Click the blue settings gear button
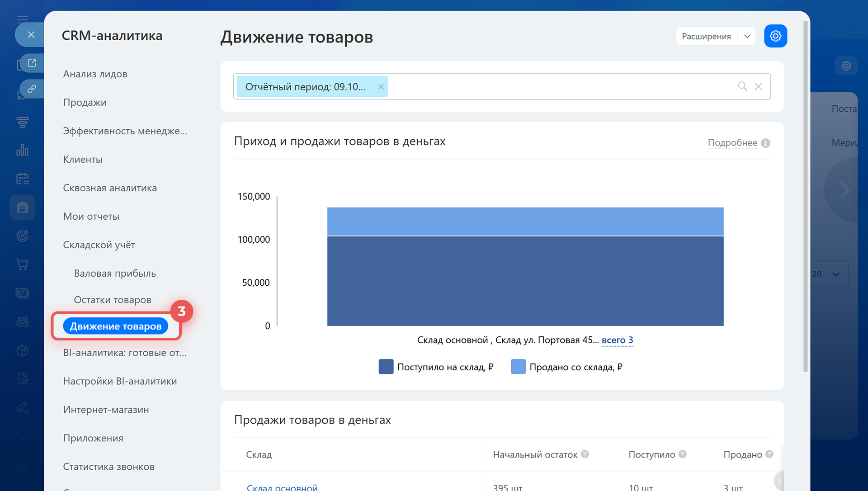868x491 pixels. pos(775,36)
